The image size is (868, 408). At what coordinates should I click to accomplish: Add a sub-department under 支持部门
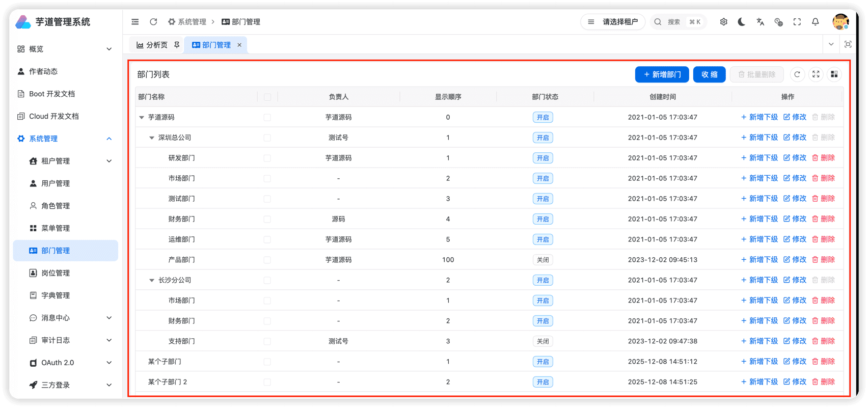759,341
